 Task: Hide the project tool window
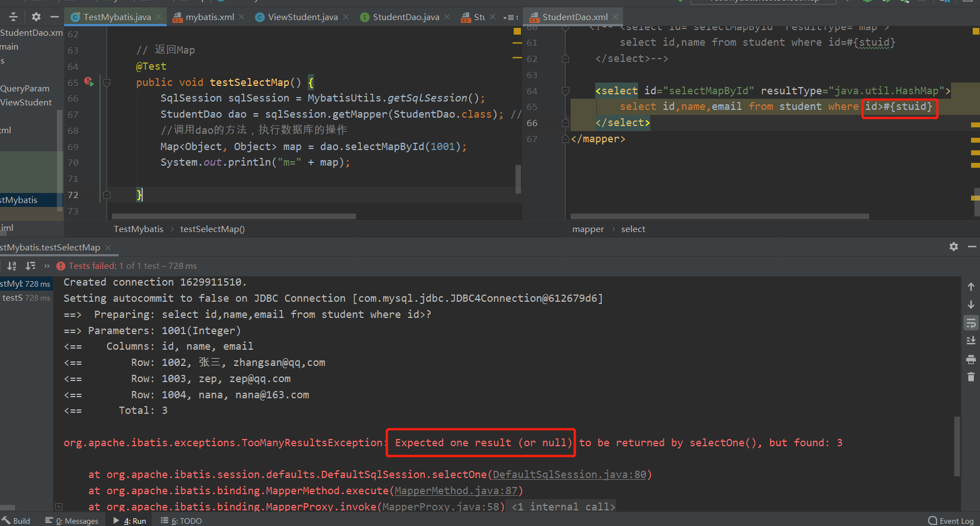[54, 17]
